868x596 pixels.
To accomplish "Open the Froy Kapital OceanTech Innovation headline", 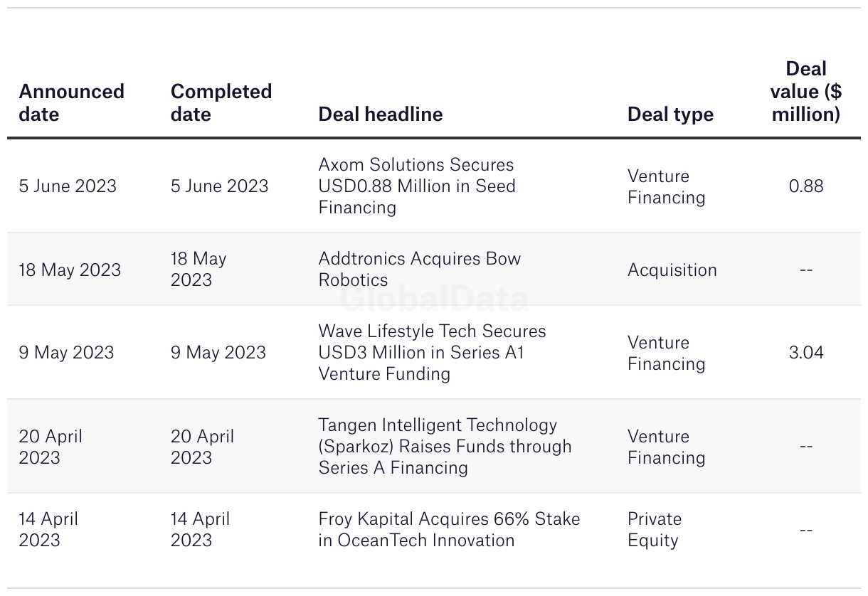I will tap(450, 529).
